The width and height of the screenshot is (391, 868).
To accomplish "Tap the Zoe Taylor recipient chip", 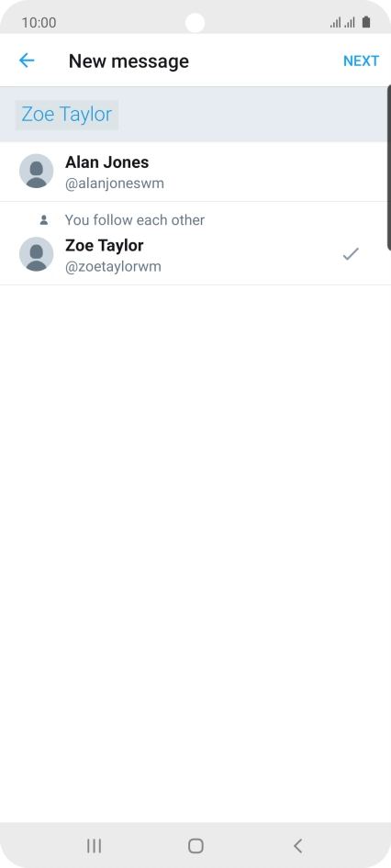I will [x=66, y=115].
